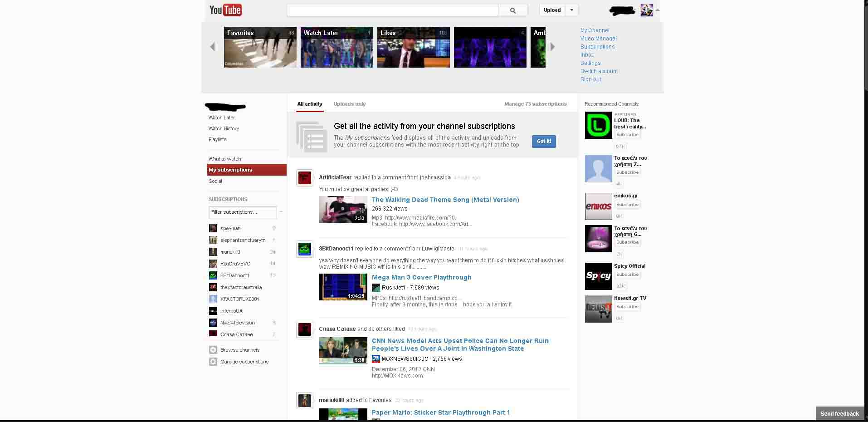Subscribe to Spicy Official
868x422 pixels.
627,275
